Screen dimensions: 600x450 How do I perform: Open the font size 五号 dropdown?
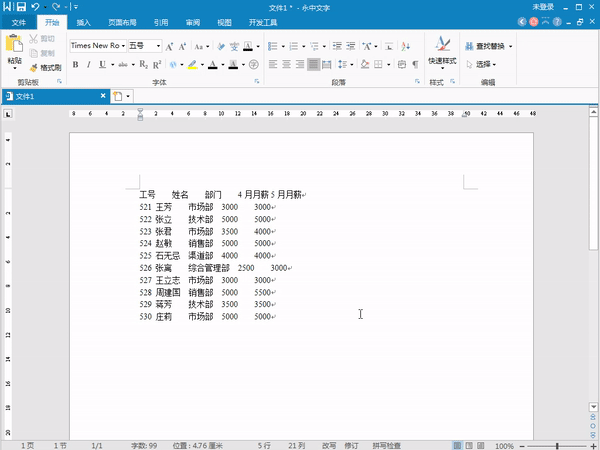click(158, 46)
